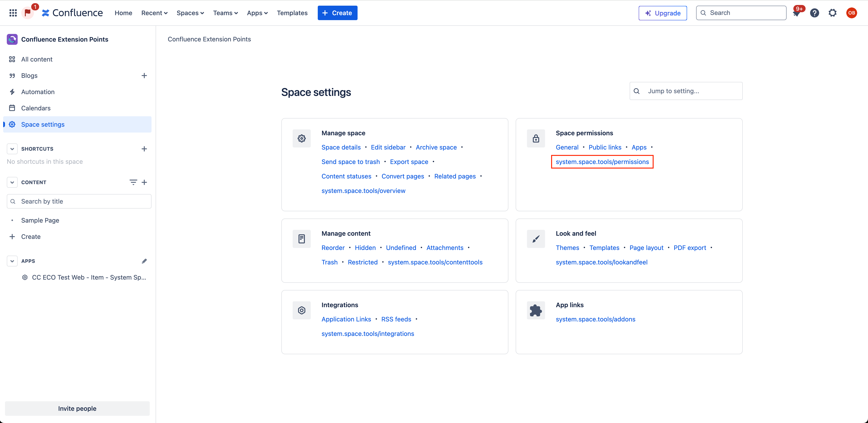
Task: Open the PDF export link
Action: point(689,248)
